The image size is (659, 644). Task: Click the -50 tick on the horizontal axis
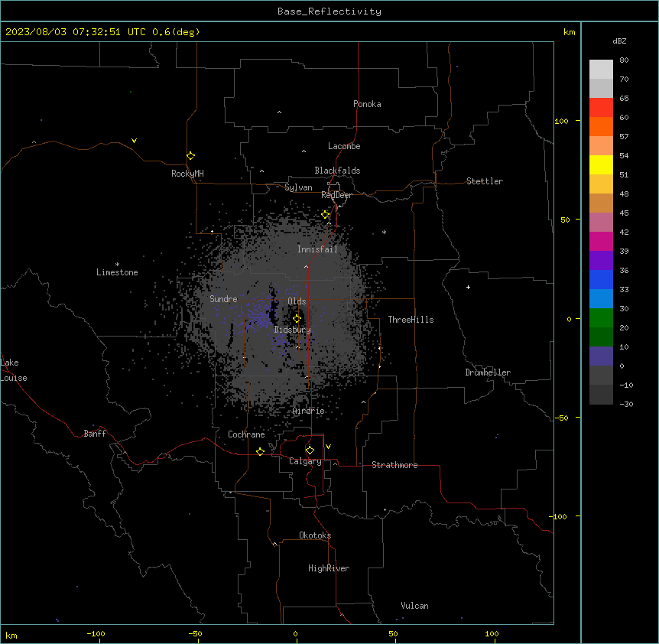195,633
